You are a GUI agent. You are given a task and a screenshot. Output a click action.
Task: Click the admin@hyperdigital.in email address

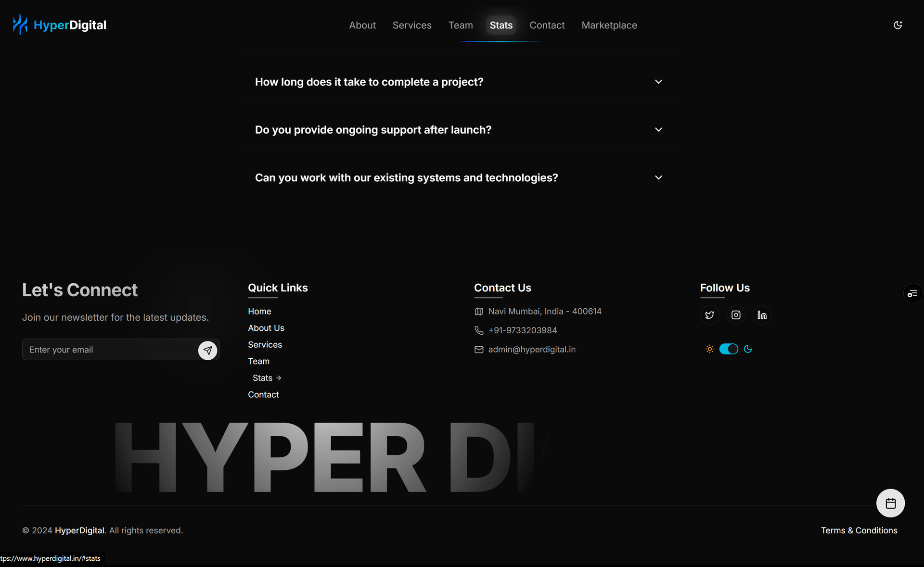click(531, 350)
